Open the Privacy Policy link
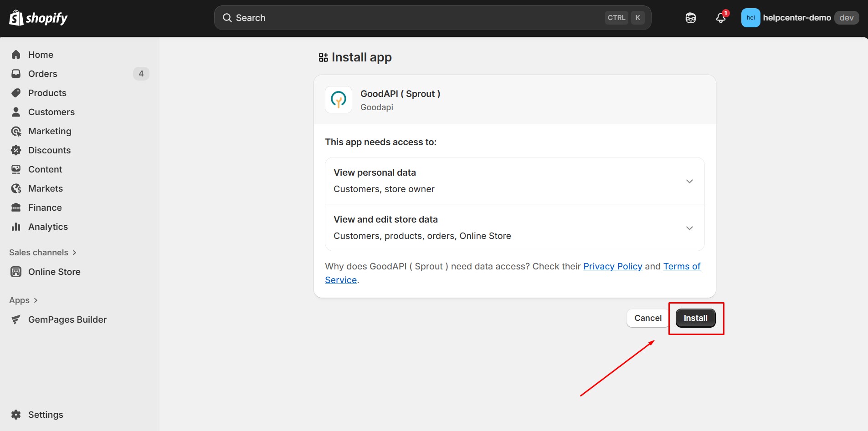 612,266
